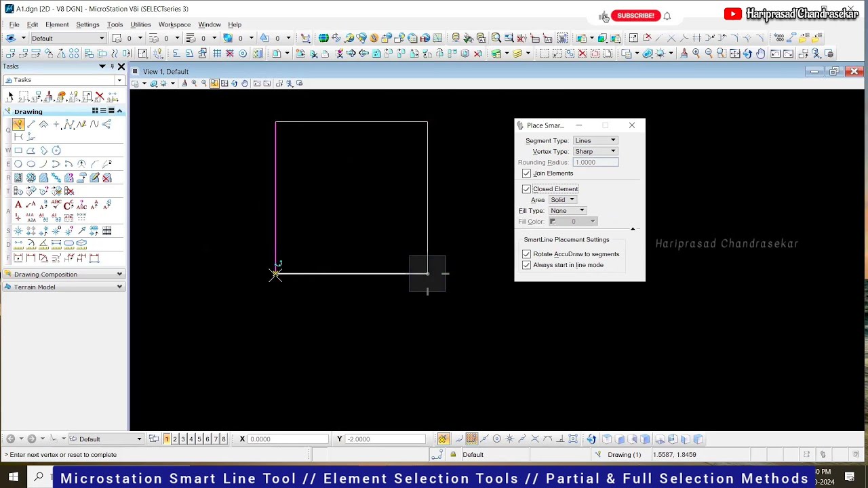Screen dimensions: 868x488
Task: Click the snap mode icon next to Default lock
Action: point(437,455)
